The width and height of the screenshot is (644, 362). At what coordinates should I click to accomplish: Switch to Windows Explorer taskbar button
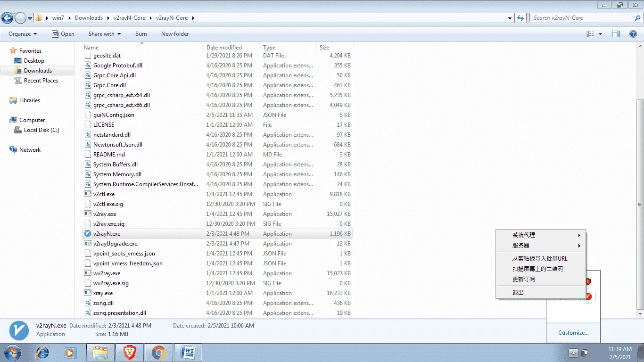tap(100, 353)
